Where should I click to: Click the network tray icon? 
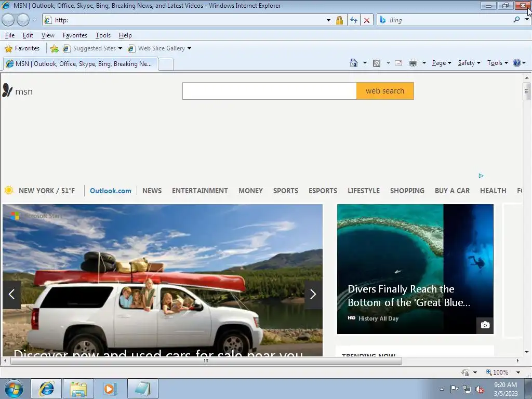tap(467, 389)
